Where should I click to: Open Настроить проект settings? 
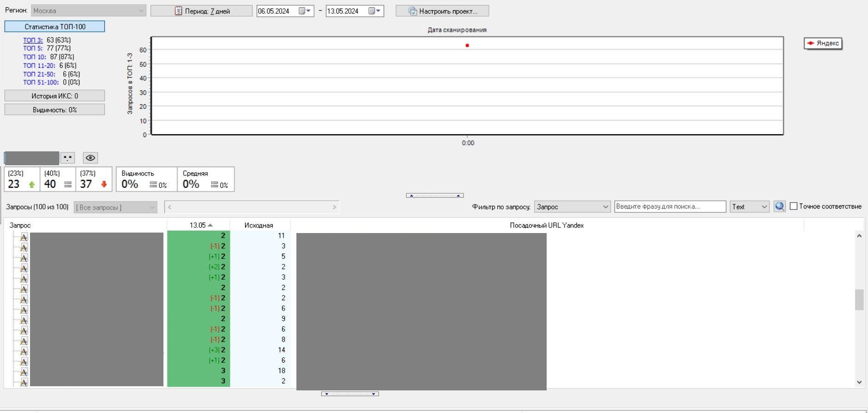click(x=442, y=11)
